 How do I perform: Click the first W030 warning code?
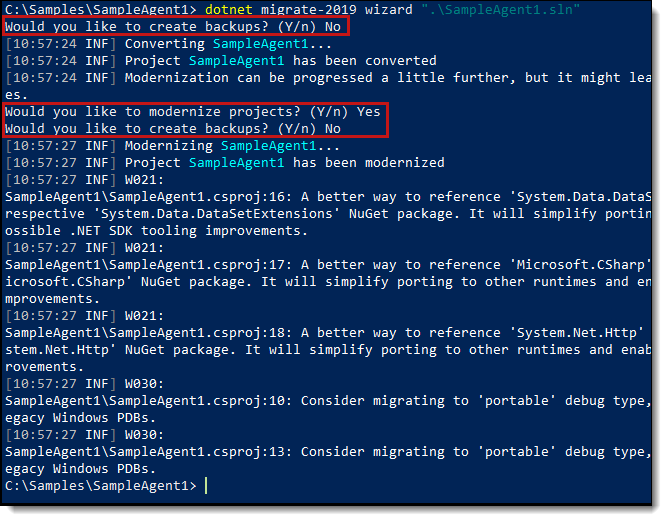click(x=144, y=384)
